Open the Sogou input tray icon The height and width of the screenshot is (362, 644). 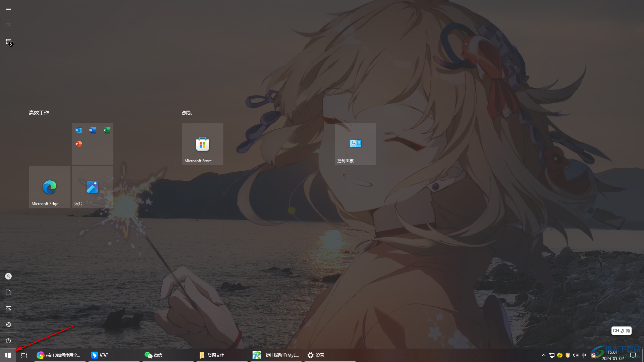click(x=593, y=355)
